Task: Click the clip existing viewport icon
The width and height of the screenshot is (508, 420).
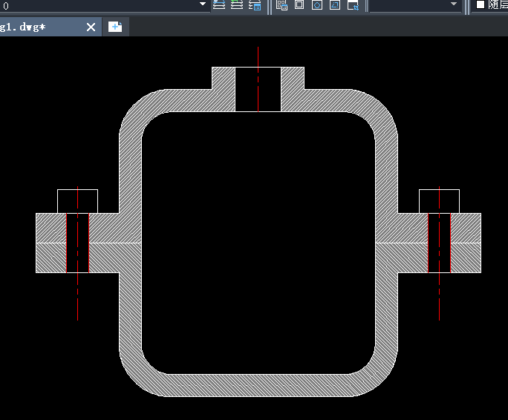Action: 353,5
